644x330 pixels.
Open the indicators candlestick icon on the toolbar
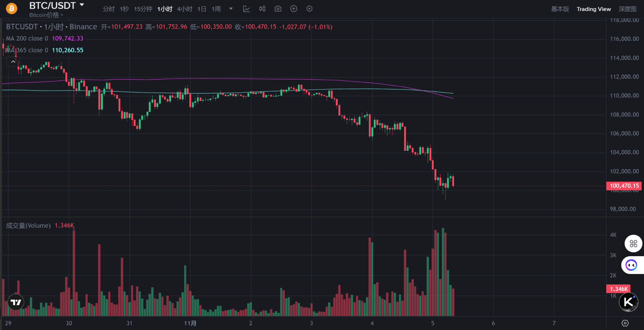coord(262,8)
